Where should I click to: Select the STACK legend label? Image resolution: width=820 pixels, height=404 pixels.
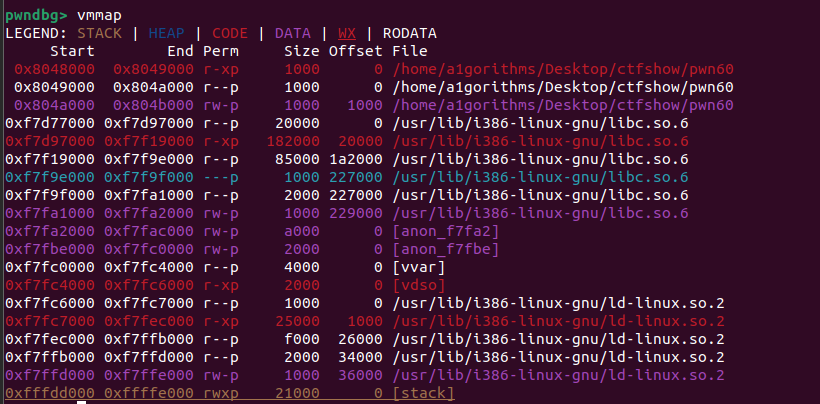click(x=99, y=33)
